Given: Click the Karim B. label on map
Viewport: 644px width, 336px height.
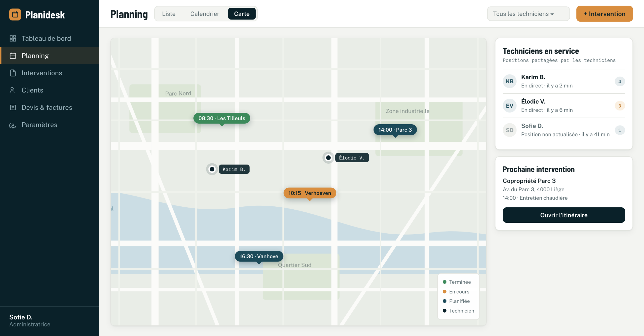Looking at the screenshot, I should pyautogui.click(x=234, y=169).
